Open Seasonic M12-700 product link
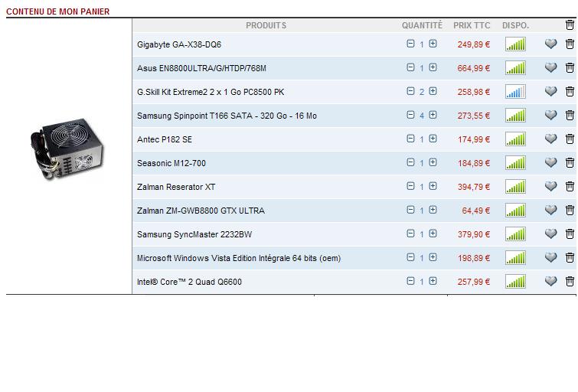The image size is (578, 392). 171,163
